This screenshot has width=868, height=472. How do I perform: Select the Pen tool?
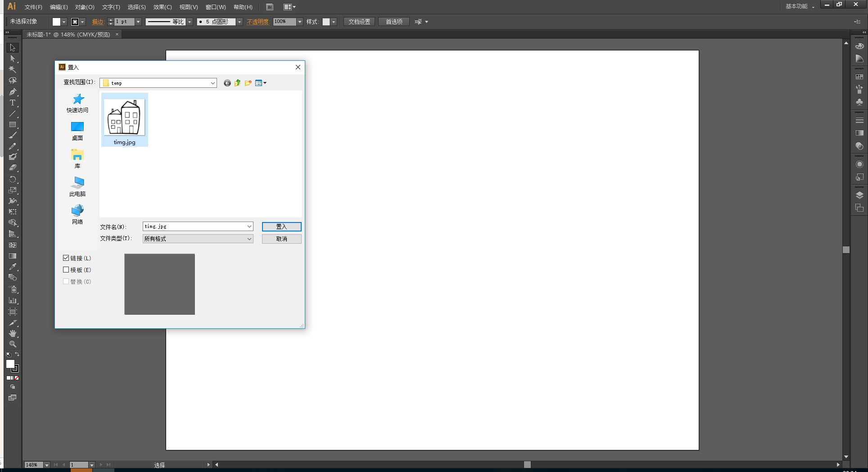pyautogui.click(x=12, y=91)
